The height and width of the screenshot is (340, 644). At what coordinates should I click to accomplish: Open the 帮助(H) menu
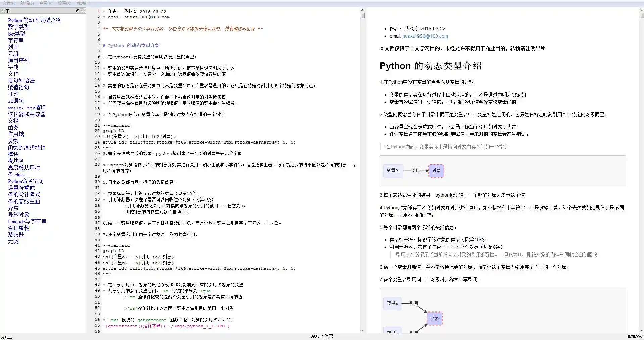click(x=83, y=3)
